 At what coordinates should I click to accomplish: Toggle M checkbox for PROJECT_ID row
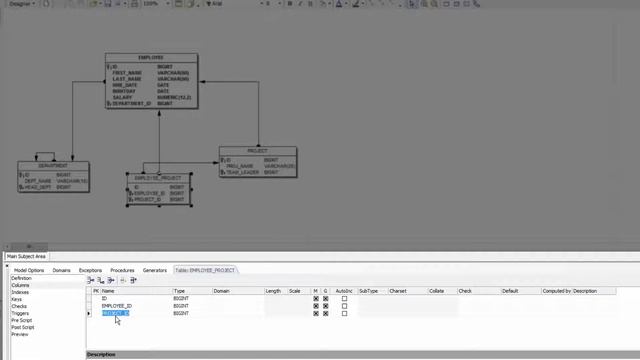(x=316, y=313)
